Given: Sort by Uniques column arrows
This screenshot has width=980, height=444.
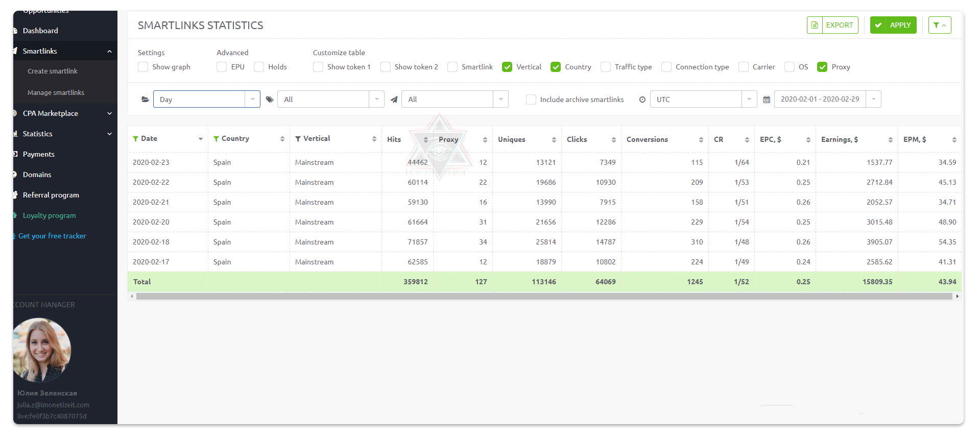Looking at the screenshot, I should point(554,139).
